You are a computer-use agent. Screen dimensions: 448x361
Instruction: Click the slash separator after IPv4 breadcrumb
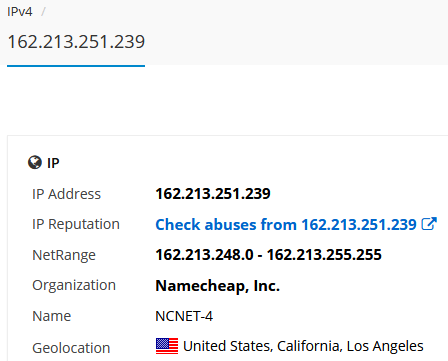(x=43, y=12)
